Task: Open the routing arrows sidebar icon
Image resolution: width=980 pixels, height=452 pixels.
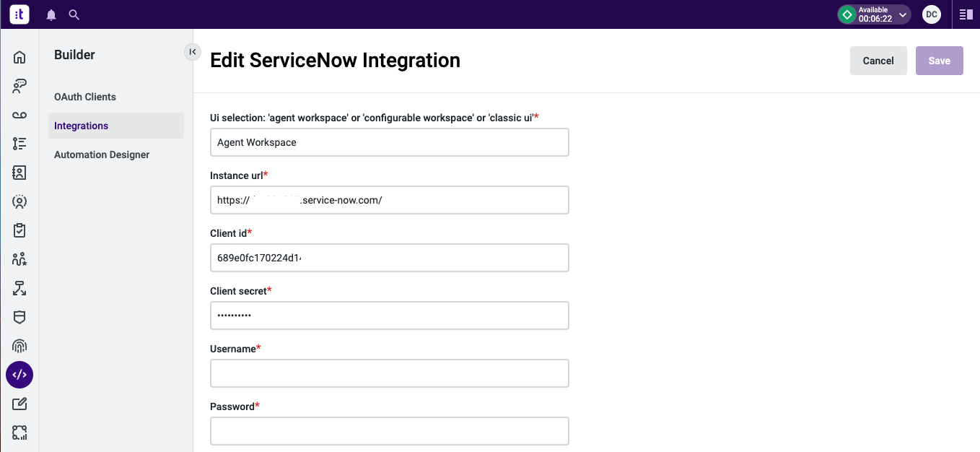Action: coord(19,288)
